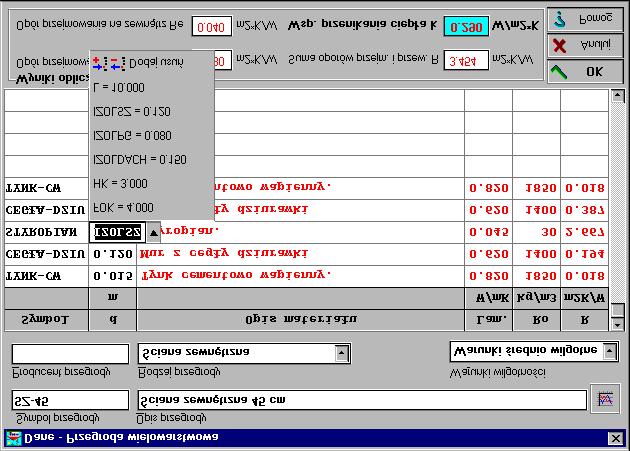630x451 pixels.
Task: Click the cyan k coefficient value 0.290
Action: 466,26
